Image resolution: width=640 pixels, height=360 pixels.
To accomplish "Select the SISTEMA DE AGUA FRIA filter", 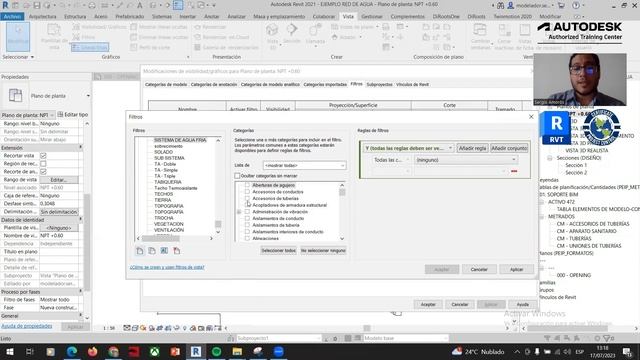I will 180,140.
